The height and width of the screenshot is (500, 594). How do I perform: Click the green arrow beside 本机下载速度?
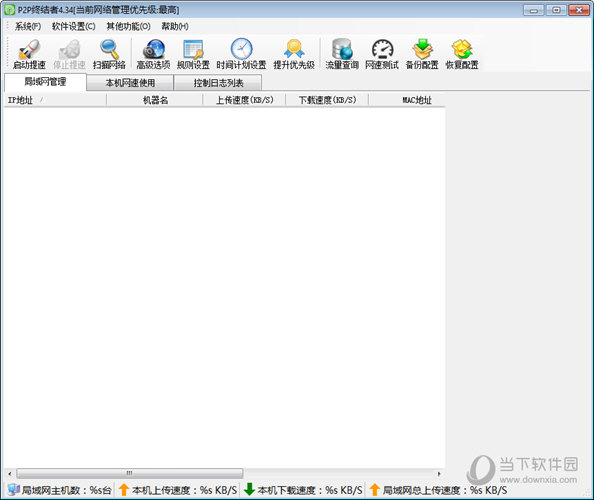coord(249,489)
